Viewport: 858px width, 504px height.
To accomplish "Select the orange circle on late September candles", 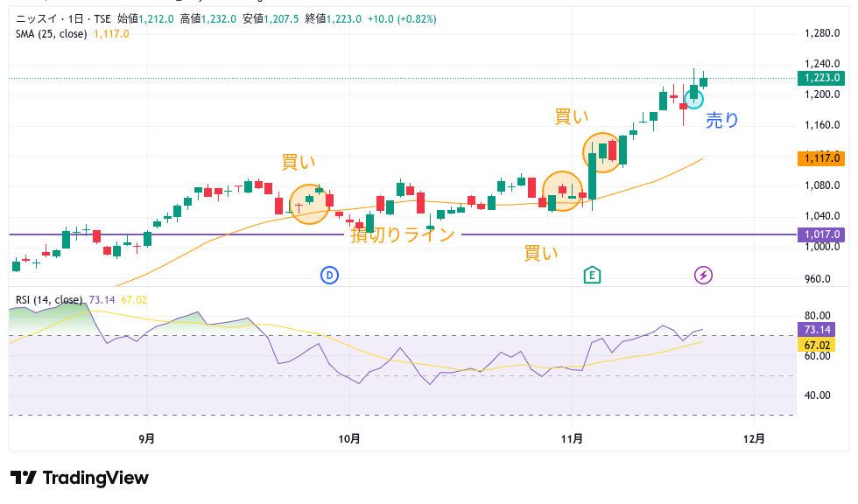I will pos(309,205).
